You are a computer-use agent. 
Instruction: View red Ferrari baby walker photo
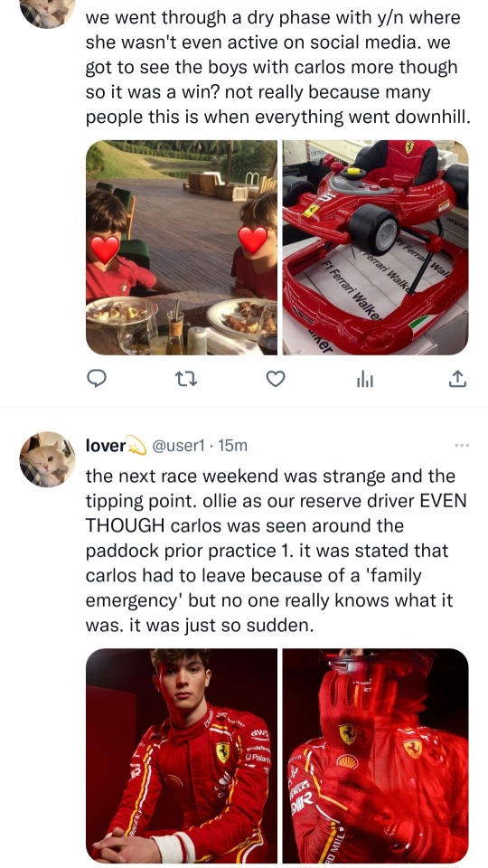(x=376, y=248)
